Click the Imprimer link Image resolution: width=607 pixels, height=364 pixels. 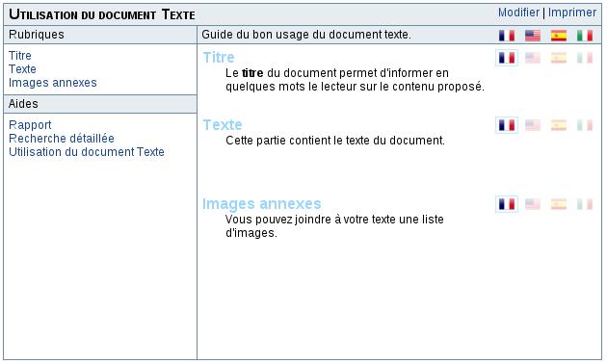571,13
